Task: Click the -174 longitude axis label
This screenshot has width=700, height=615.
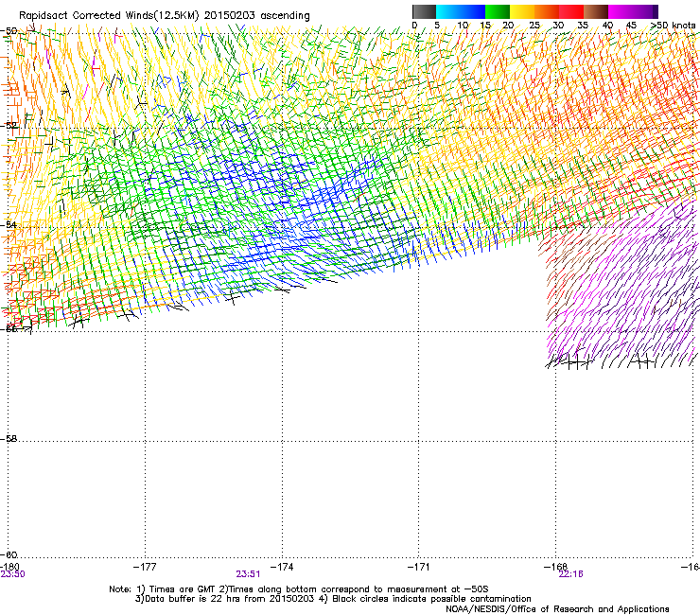Action: (x=282, y=567)
